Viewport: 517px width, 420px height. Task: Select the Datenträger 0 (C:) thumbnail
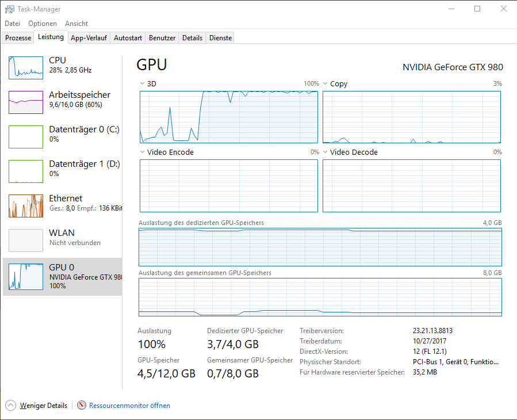[x=26, y=136]
